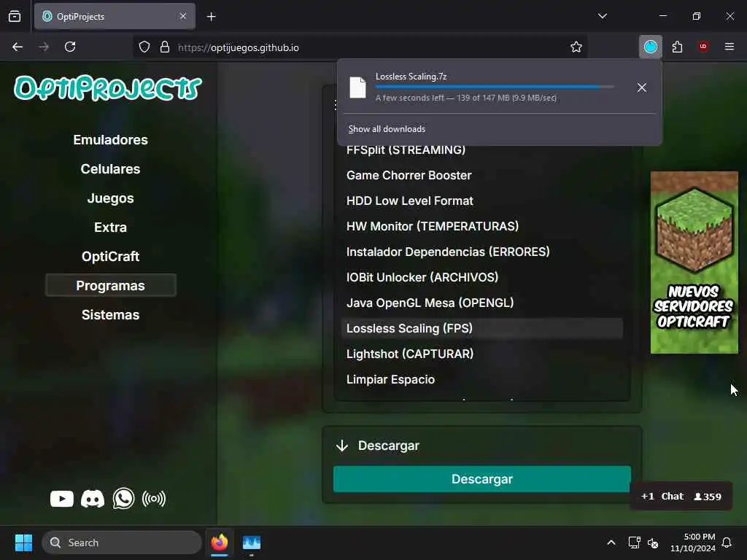Select IOBit Unlocker (ARCHIVOS) entry
The width and height of the screenshot is (747, 560).
pyautogui.click(x=482, y=277)
